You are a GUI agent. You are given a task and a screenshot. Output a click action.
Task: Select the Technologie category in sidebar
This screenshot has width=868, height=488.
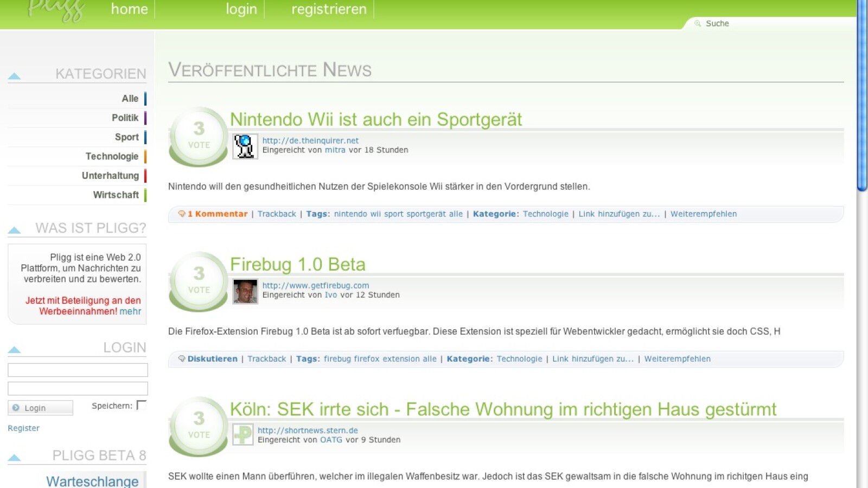point(112,156)
